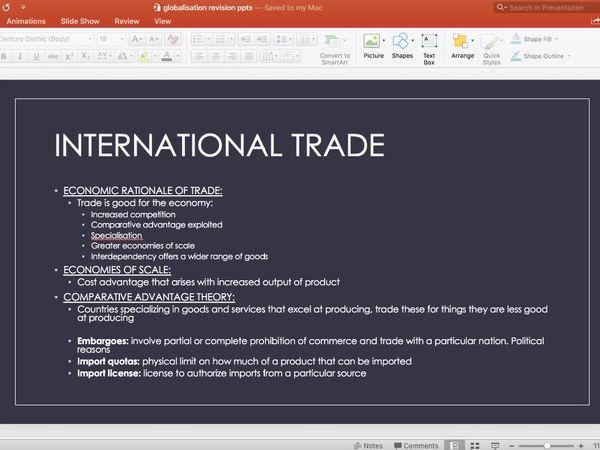The image size is (600, 450).
Task: Click 'COMPARATIVE ADVANTAGE THEORY:' heading
Action: 149,297
